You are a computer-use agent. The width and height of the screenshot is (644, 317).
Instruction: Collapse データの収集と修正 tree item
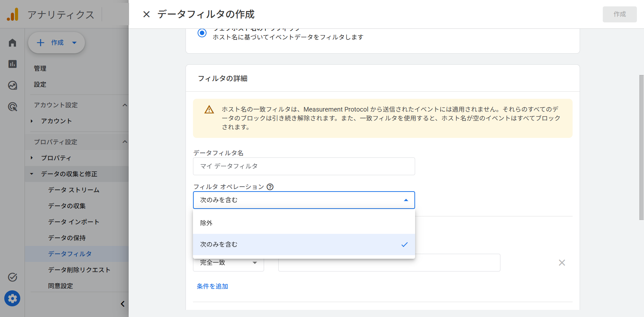click(32, 174)
